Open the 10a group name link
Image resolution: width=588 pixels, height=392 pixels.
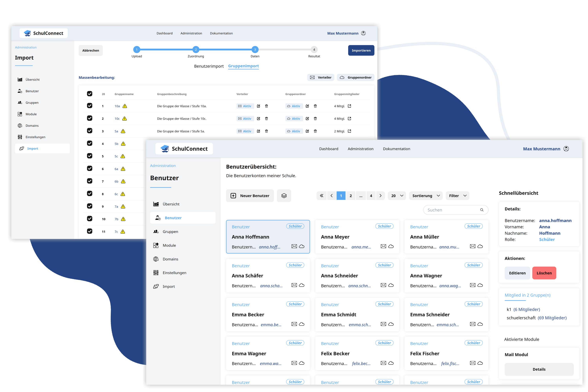[117, 106]
